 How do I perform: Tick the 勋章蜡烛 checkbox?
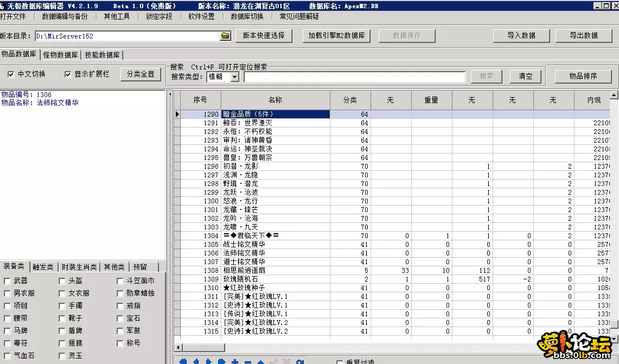(x=120, y=293)
